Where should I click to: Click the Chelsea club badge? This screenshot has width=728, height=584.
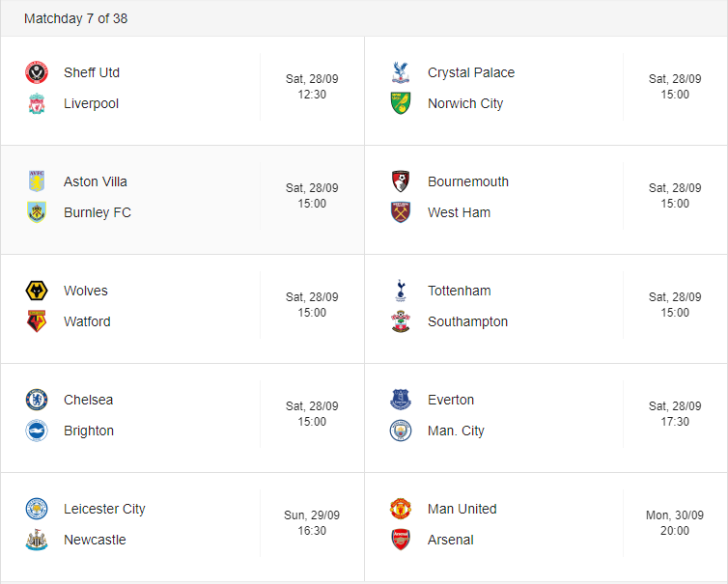coord(37,400)
